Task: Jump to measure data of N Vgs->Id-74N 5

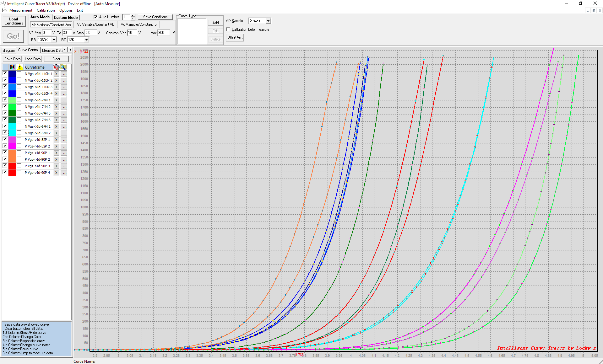Action: tap(64, 114)
